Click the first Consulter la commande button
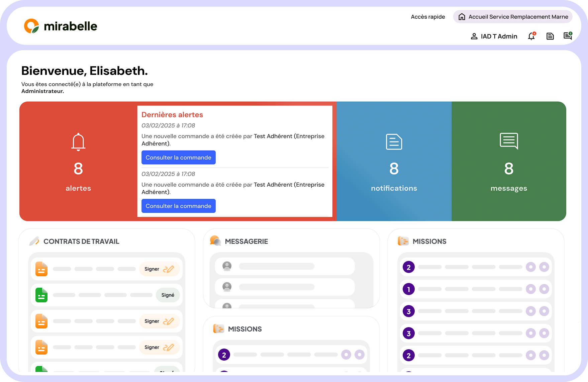 178,158
